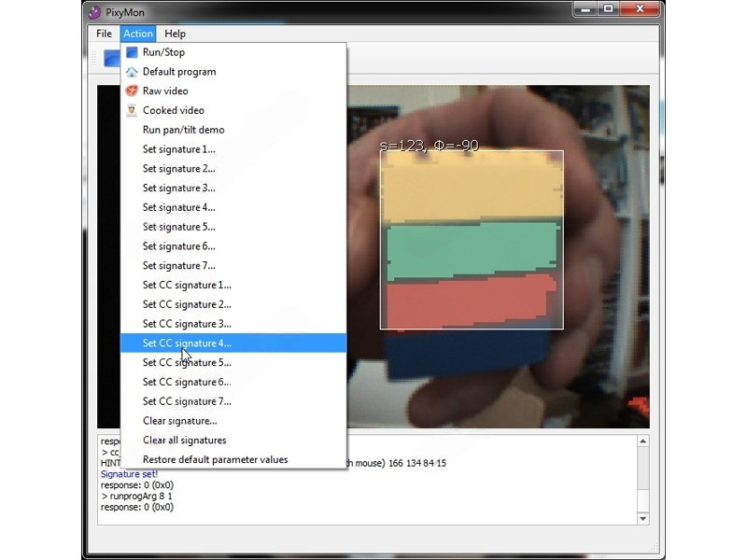Choose Restore default parameter values
747x560 pixels.
215,459
